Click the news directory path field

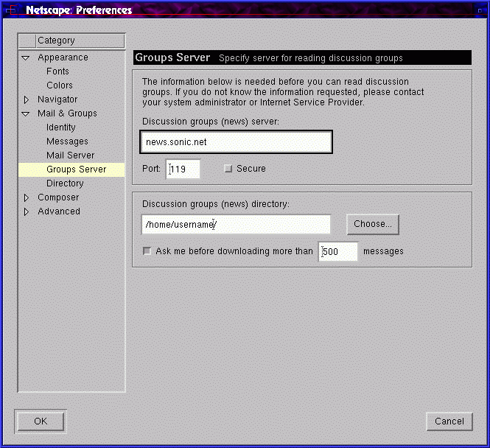(236, 224)
